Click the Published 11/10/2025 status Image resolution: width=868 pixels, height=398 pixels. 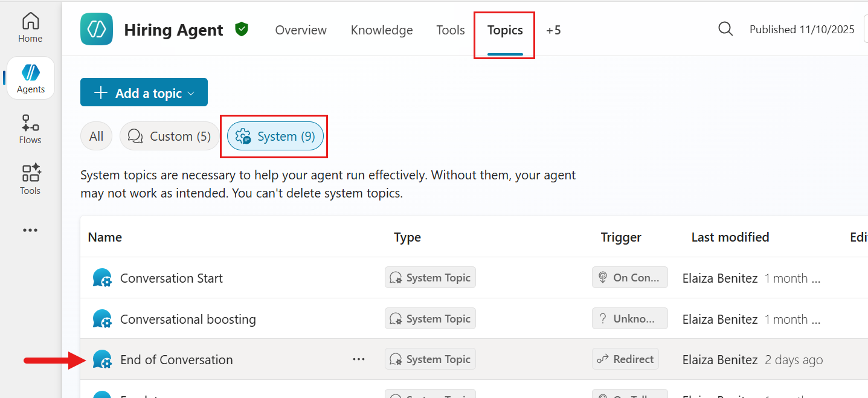pyautogui.click(x=802, y=28)
